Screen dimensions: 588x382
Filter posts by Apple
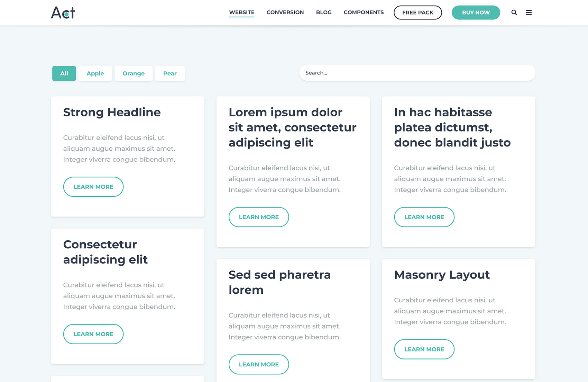tap(95, 73)
